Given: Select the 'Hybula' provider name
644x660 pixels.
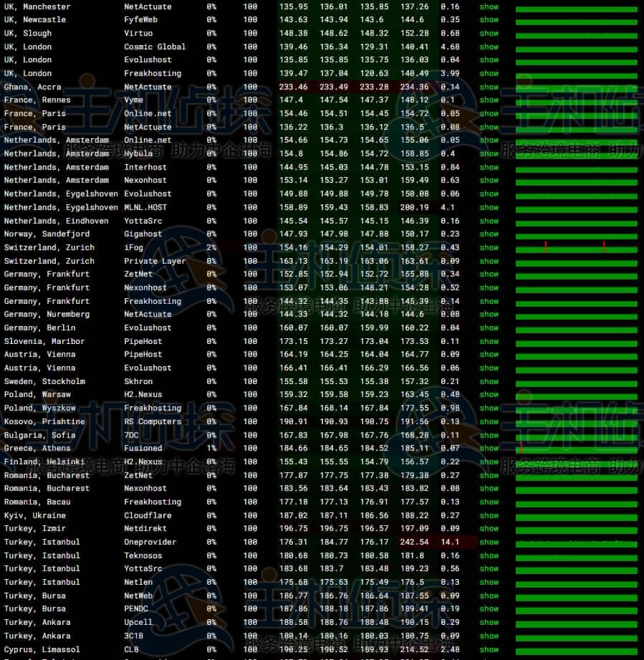Looking at the screenshot, I should pos(138,153).
